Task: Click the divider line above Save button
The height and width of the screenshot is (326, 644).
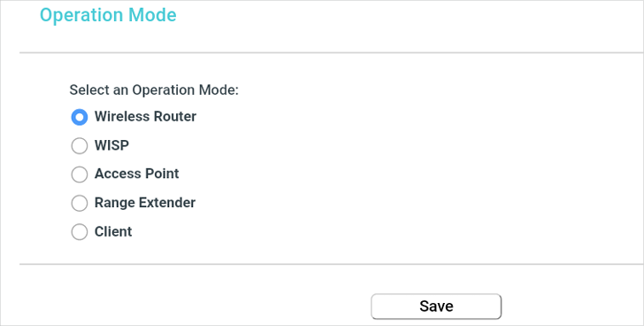Action: pyautogui.click(x=332, y=264)
